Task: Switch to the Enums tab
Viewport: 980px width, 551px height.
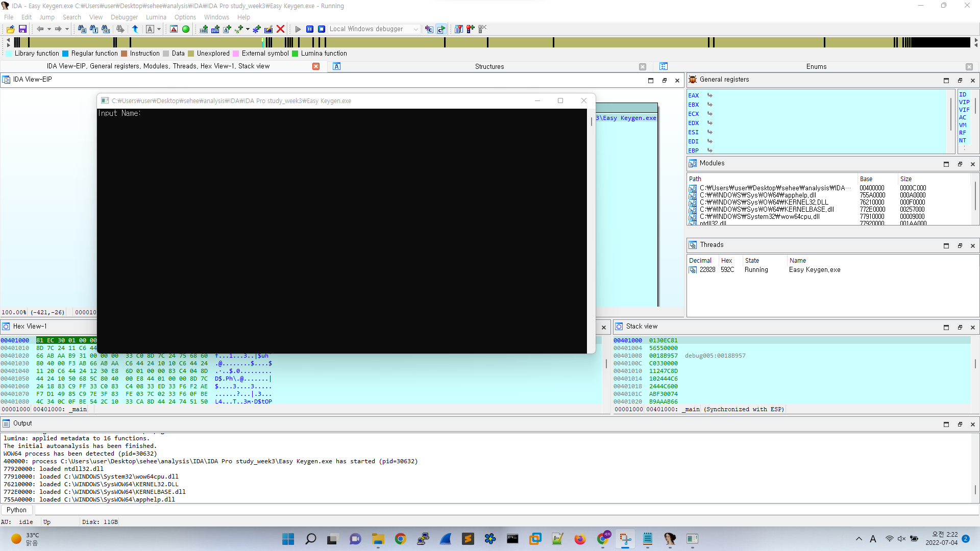Action: pos(816,66)
